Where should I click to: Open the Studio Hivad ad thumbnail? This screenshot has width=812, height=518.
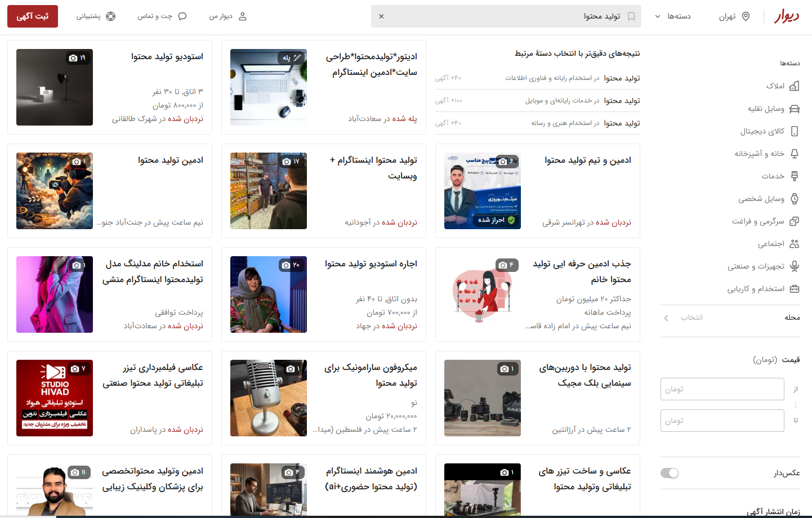pyautogui.click(x=55, y=398)
